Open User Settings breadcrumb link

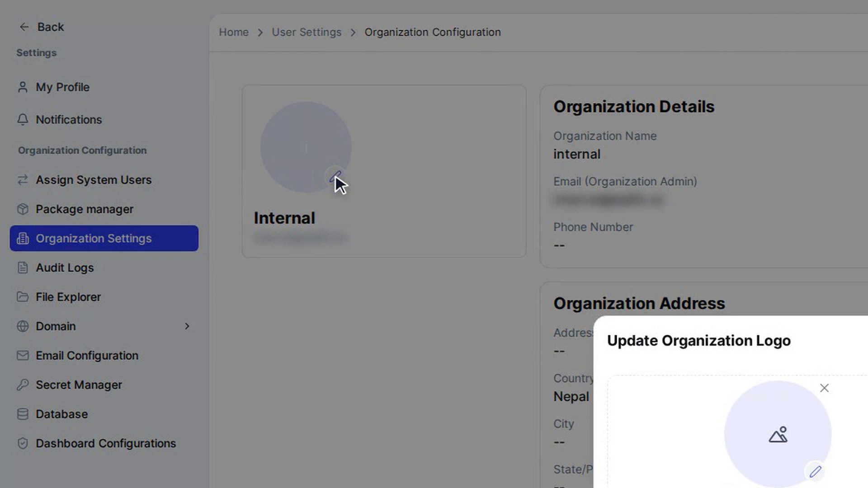[307, 32]
